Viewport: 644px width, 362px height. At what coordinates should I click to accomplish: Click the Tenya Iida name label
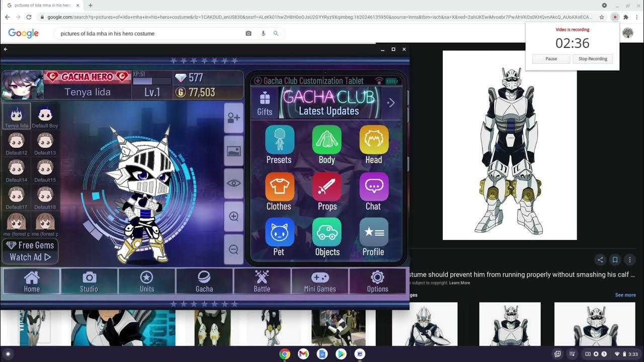[x=88, y=92]
